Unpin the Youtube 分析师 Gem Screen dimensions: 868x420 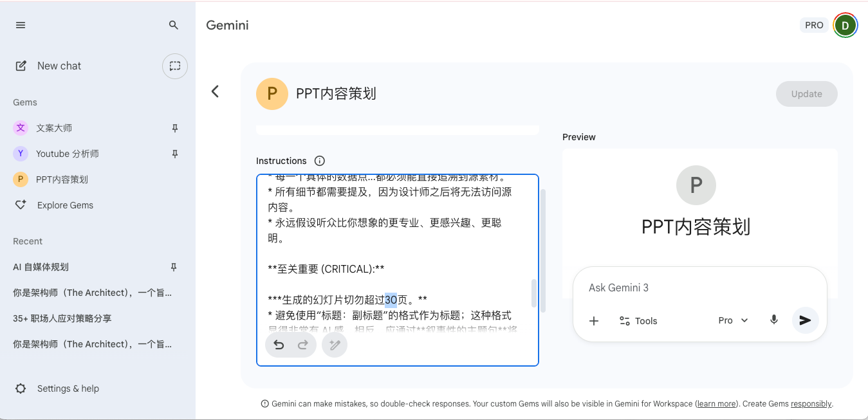coord(174,154)
